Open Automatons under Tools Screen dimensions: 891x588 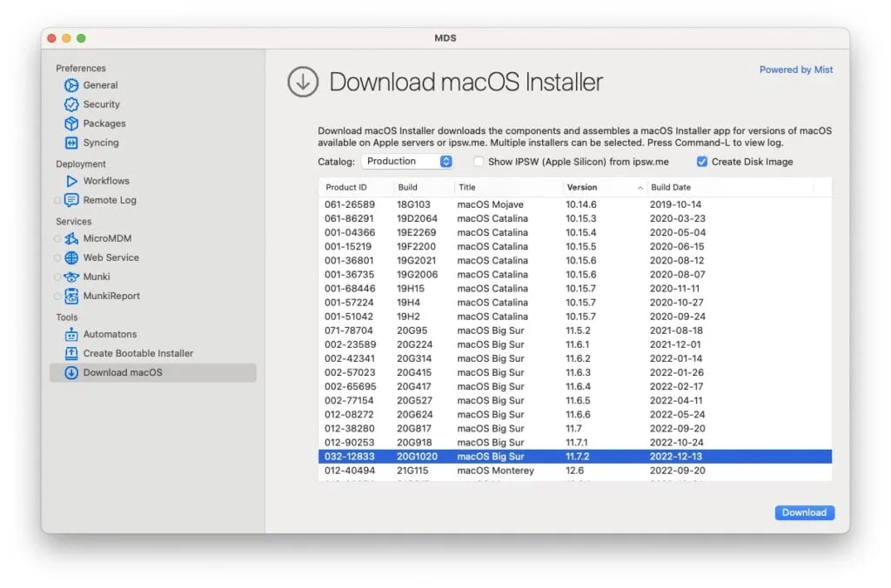click(111, 334)
